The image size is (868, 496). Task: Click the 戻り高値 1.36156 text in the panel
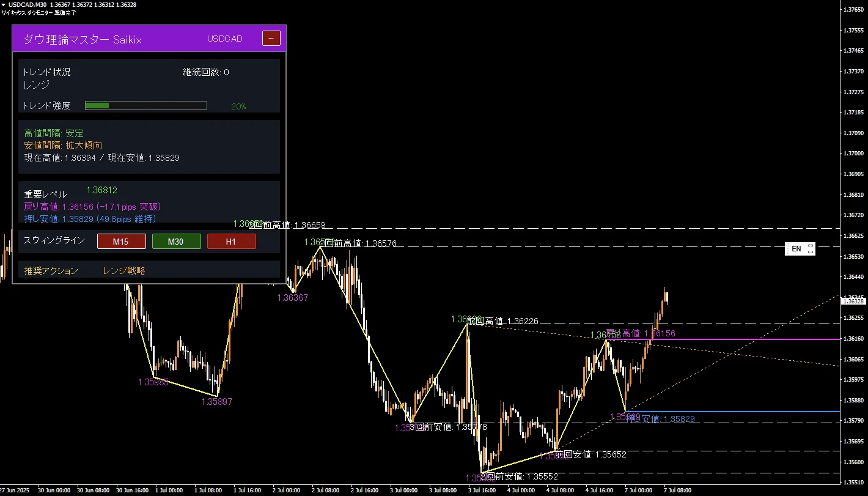[92, 207]
